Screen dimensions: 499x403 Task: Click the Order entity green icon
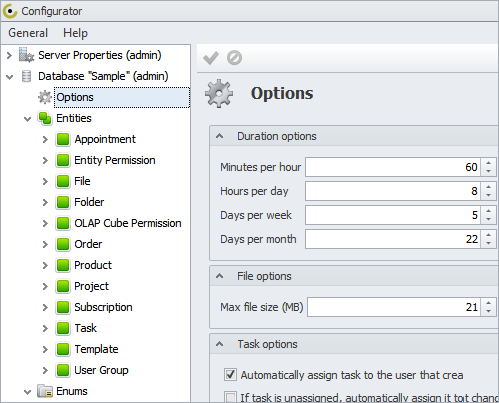click(63, 244)
